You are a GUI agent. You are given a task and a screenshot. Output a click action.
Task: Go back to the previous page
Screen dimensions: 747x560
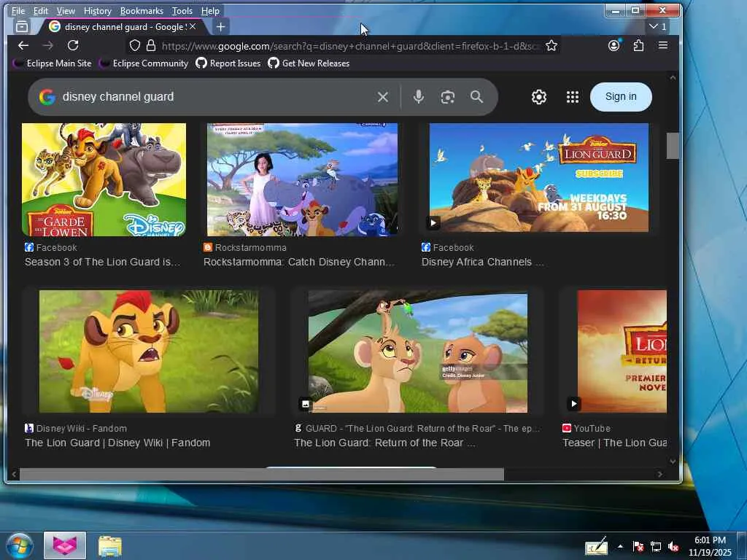click(x=23, y=45)
